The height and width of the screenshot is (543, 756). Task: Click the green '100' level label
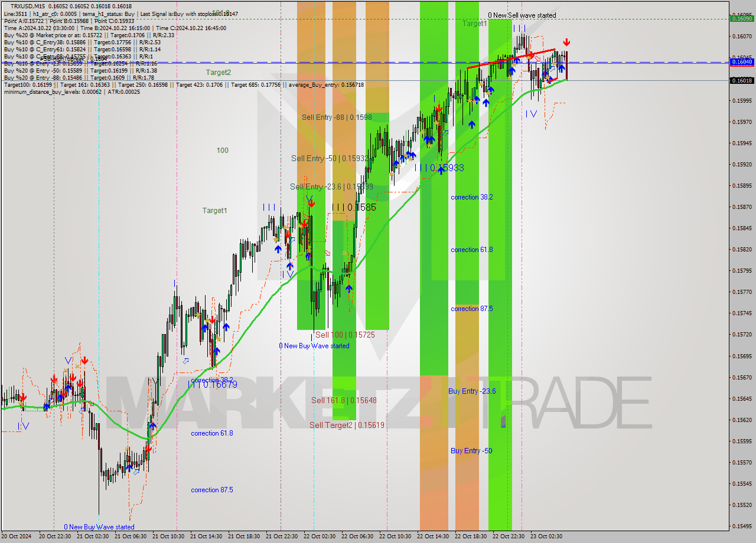pyautogui.click(x=222, y=150)
